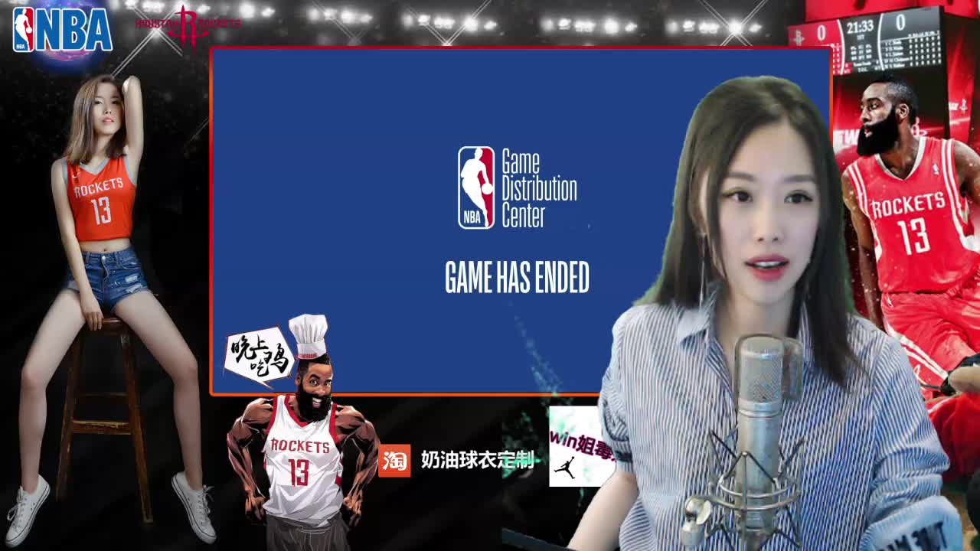The height and width of the screenshot is (551, 980).
Task: Click the NBA logo in top-left corner
Action: [x=63, y=29]
